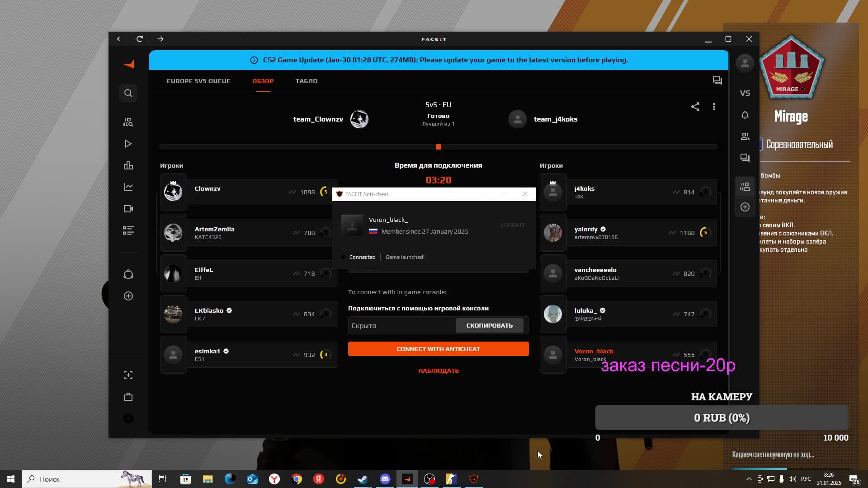Open Steam from the taskbar
This screenshot has height=488, width=868.
coord(363,479)
